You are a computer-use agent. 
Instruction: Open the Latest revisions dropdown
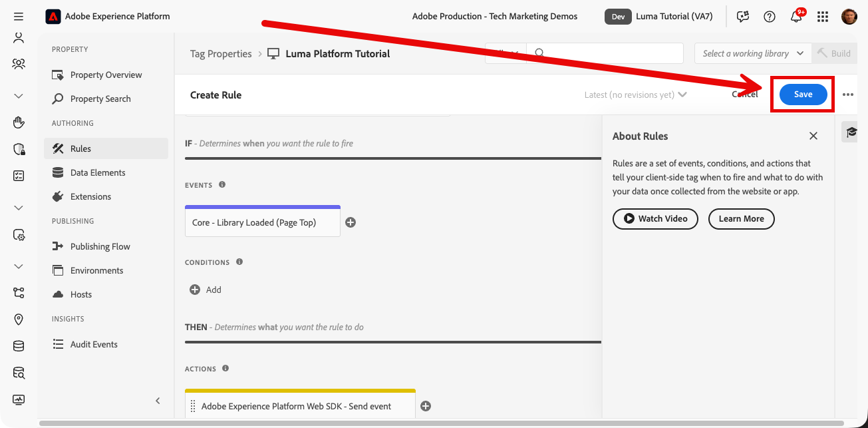[x=636, y=95]
